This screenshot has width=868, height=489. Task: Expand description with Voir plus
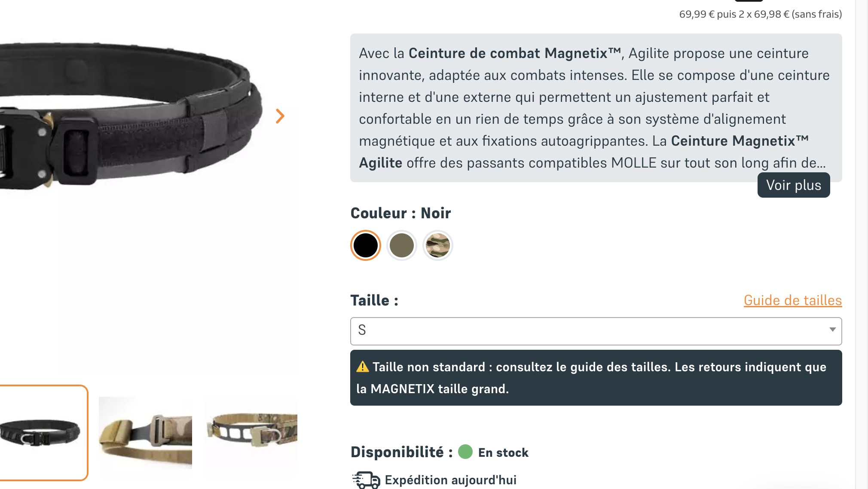pos(794,185)
